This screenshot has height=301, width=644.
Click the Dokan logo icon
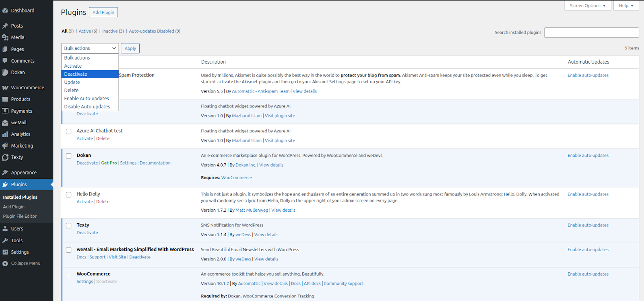[5, 72]
